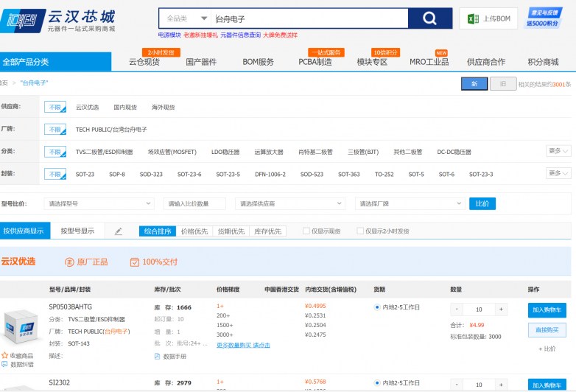Click 更多数量购买 请点击 link

click(x=243, y=346)
